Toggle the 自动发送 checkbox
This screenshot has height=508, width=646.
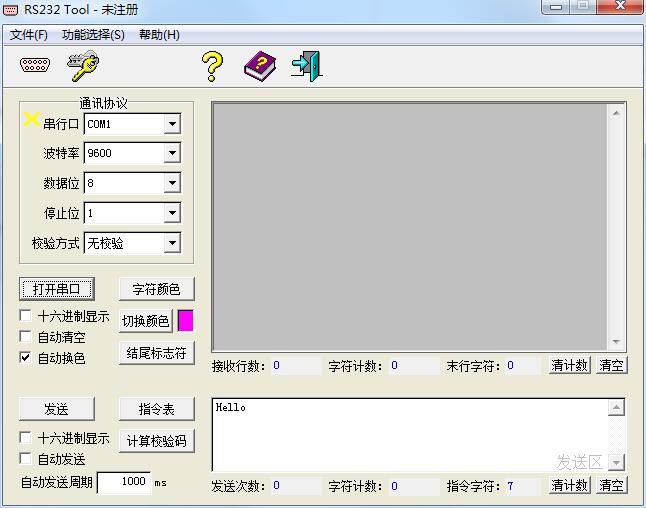click(x=26, y=459)
